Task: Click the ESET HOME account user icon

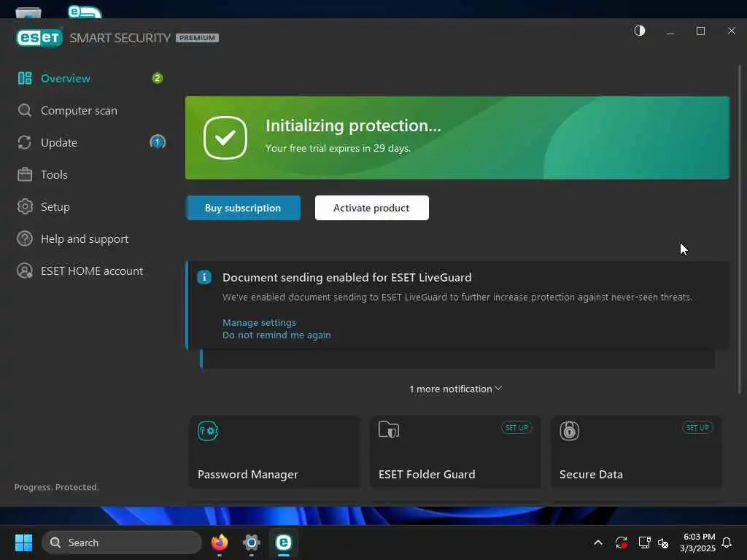Action: point(25,271)
